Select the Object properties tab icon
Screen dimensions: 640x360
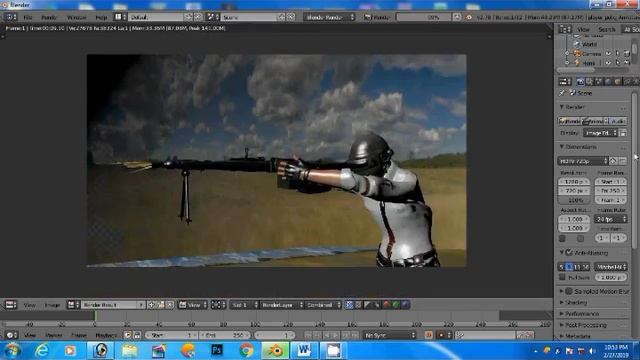(618, 82)
